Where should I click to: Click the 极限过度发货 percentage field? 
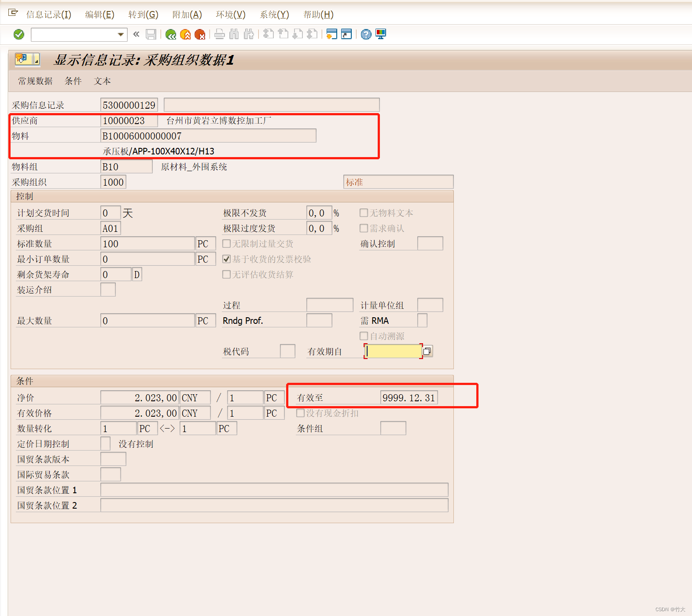pyautogui.click(x=319, y=228)
